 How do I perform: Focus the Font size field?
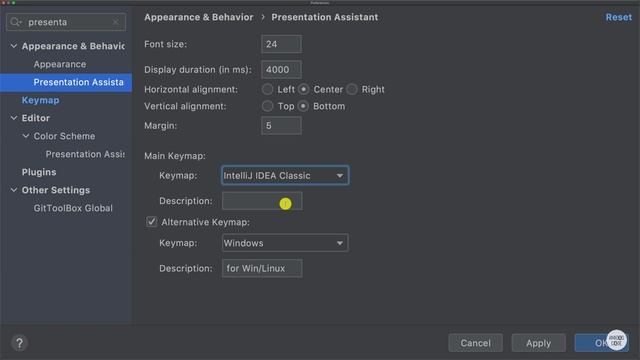(281, 44)
